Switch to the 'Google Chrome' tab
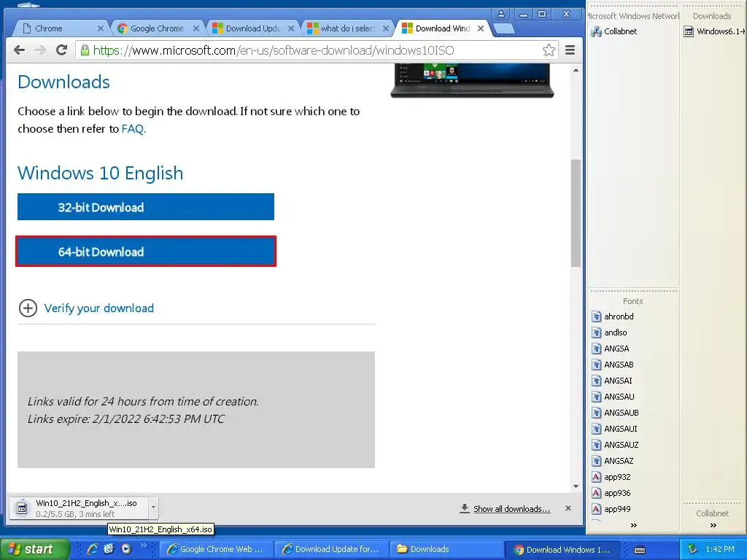The height and width of the screenshot is (560, 747). click(x=158, y=28)
